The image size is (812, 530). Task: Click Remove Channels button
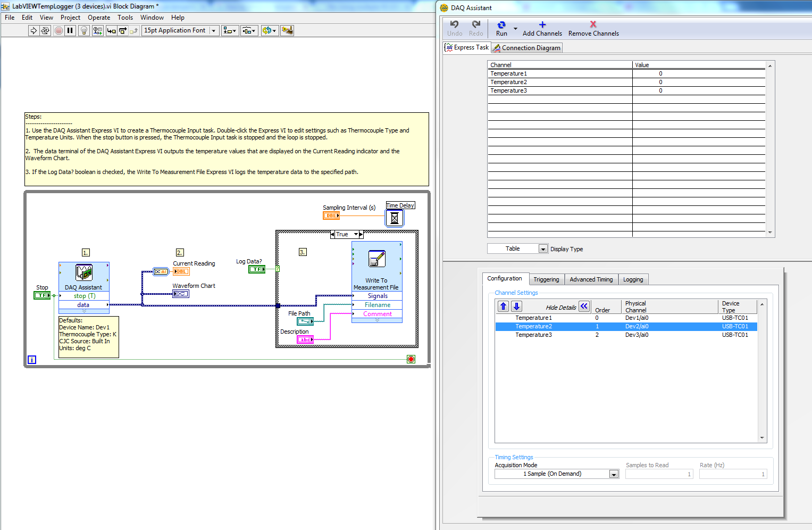pos(593,28)
